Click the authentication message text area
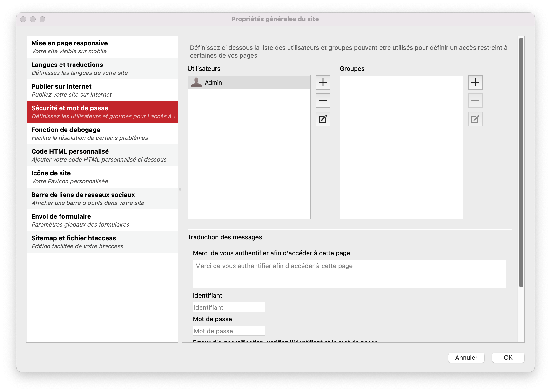Viewport: 551px width, 392px height. (x=349, y=274)
